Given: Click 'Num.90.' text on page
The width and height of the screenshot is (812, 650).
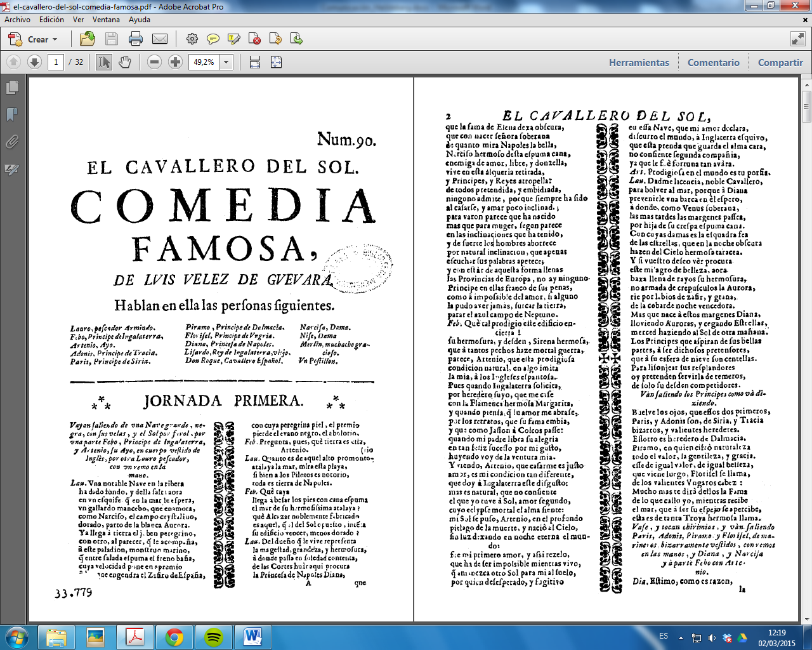Looking at the screenshot, I should pyautogui.click(x=346, y=139).
